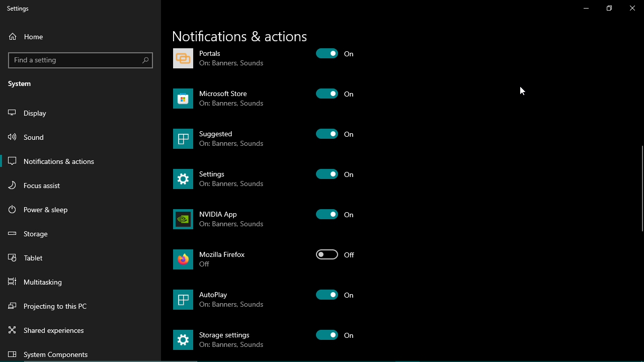The width and height of the screenshot is (644, 362).
Task: Toggle Settings app notifications off
Action: tap(327, 174)
